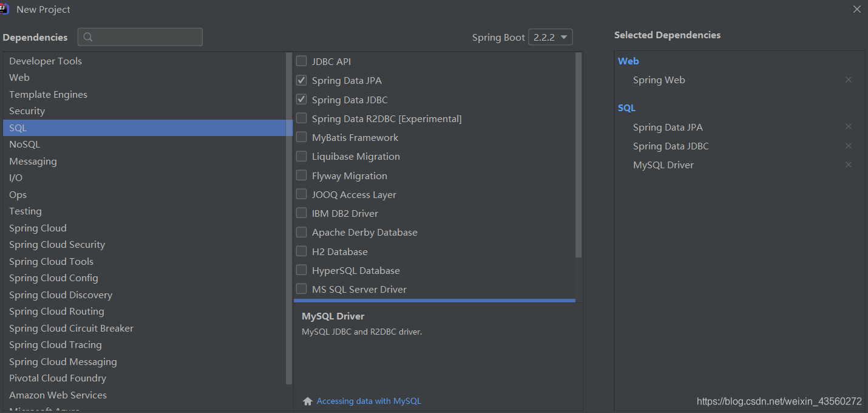Open Template Engines category

(144, 94)
